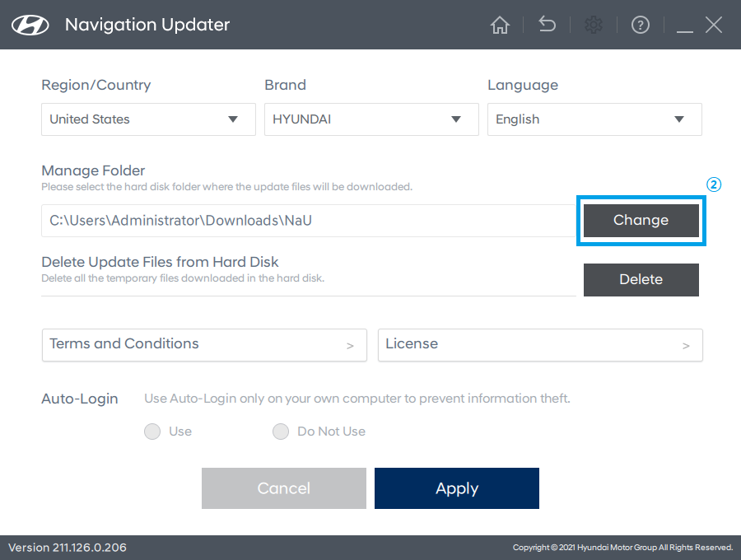Click the back/undo arrow icon
The width and height of the screenshot is (741, 560).
547,25
